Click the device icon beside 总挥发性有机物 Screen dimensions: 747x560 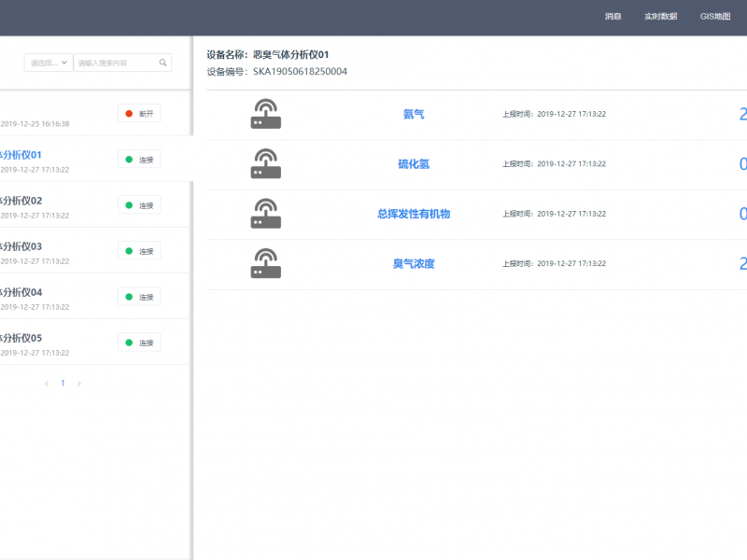(x=265, y=214)
